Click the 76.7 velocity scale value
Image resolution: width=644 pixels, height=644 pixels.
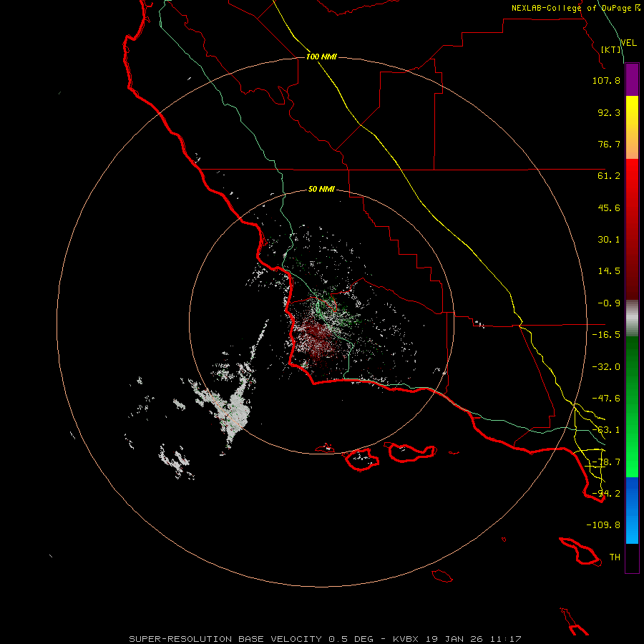point(609,144)
